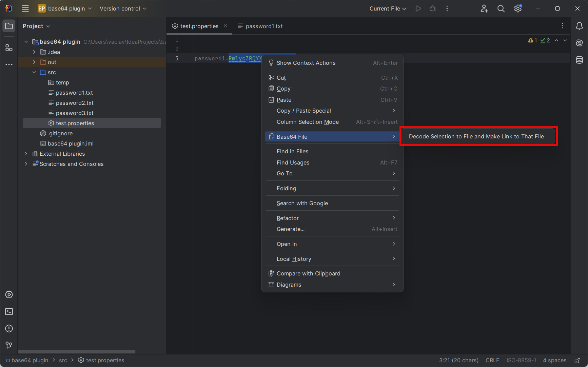Open the Notifications bell panel
This screenshot has height=367, width=588.
579,26
